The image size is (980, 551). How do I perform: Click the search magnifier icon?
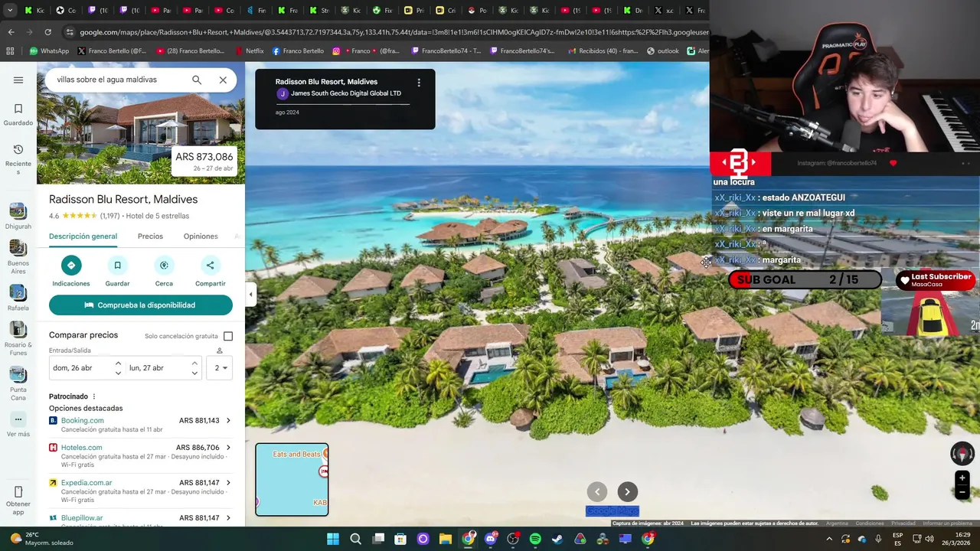coord(197,80)
